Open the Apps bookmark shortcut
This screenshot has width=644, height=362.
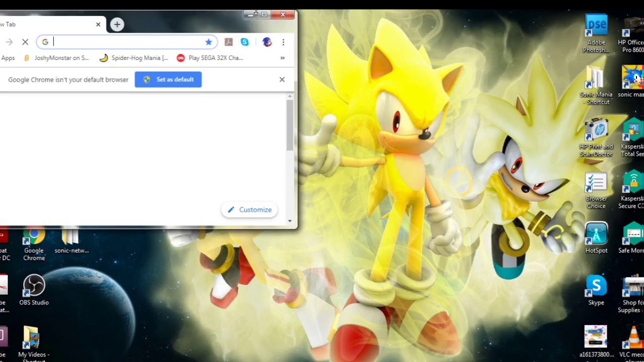click(x=8, y=58)
